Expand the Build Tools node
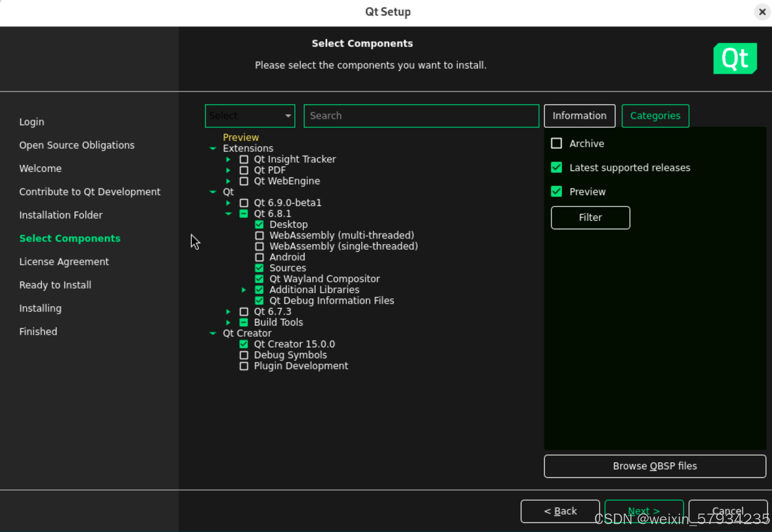 tap(228, 322)
